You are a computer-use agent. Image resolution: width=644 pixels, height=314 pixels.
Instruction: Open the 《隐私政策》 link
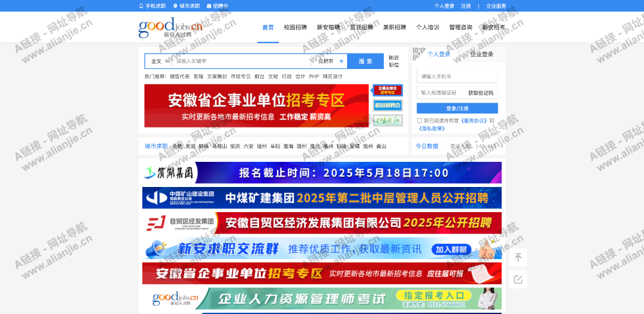click(431, 129)
